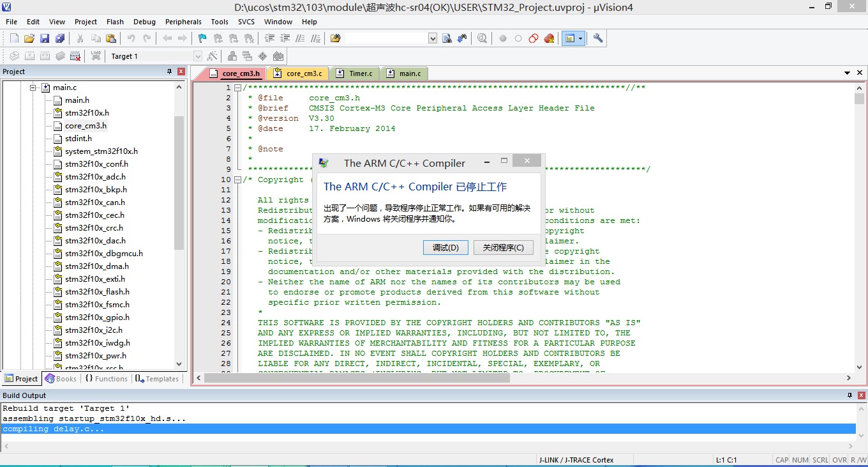The width and height of the screenshot is (868, 467).
Task: Click the LOAD download to flash icon
Action: (96, 56)
